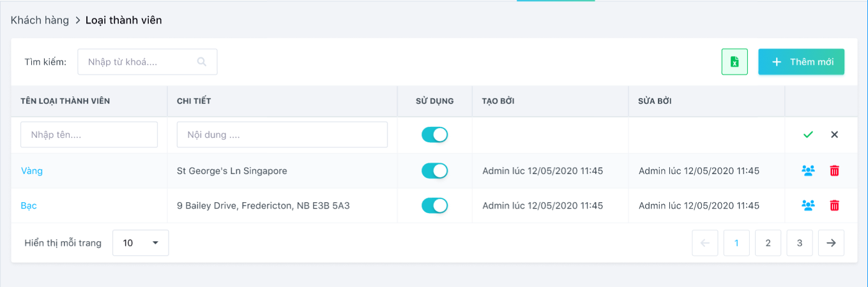
Task: Confirm new row with green checkmark
Action: 808,135
